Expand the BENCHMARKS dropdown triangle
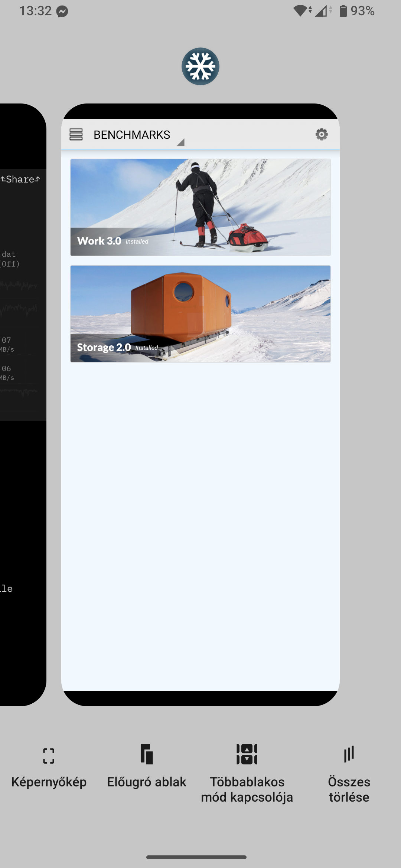401x868 pixels. pos(180,142)
